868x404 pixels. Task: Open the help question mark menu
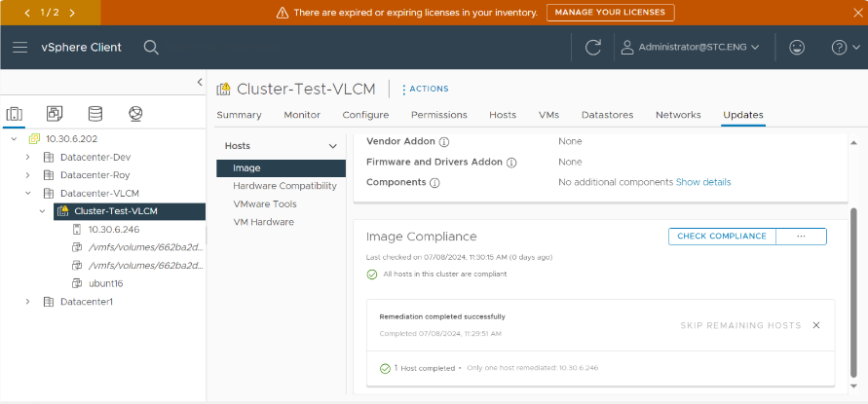pos(846,48)
